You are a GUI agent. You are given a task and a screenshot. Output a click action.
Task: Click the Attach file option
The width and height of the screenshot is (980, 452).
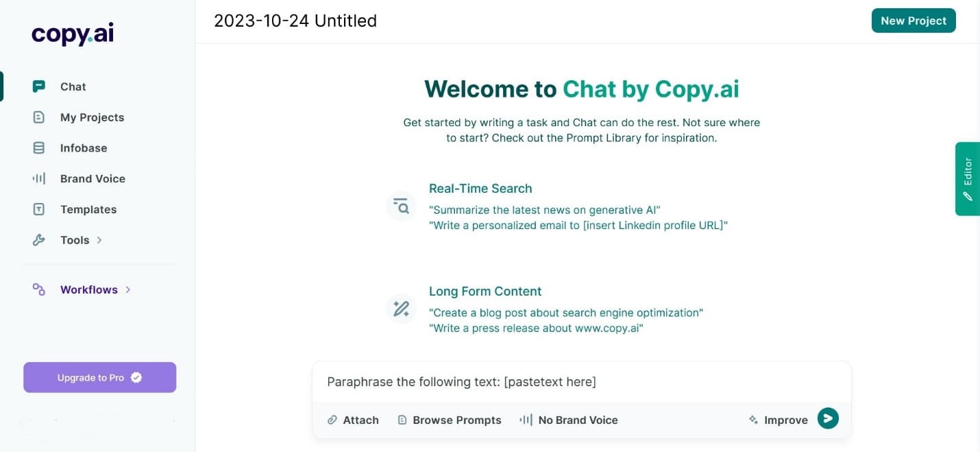click(353, 420)
